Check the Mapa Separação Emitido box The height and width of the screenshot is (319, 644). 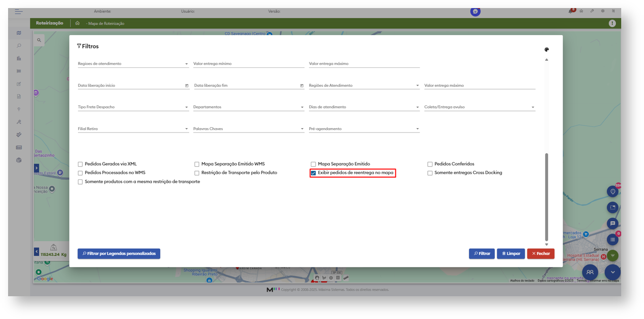(313, 164)
